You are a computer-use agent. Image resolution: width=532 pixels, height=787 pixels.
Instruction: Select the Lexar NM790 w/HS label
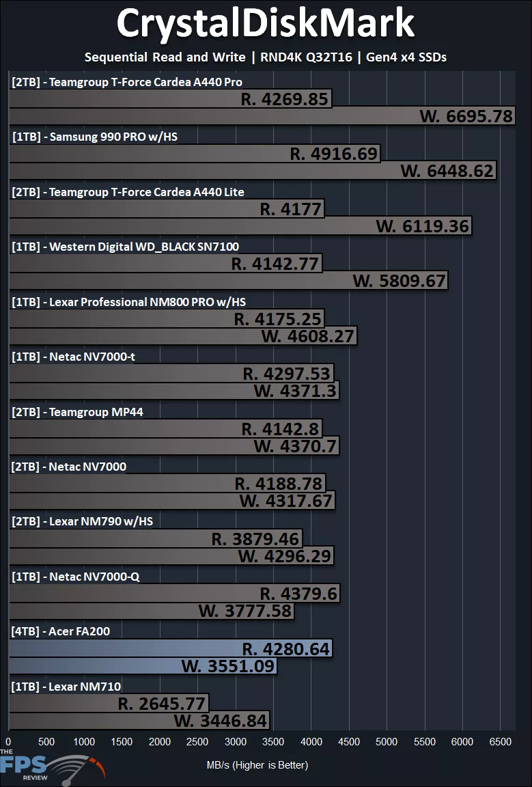click(83, 521)
